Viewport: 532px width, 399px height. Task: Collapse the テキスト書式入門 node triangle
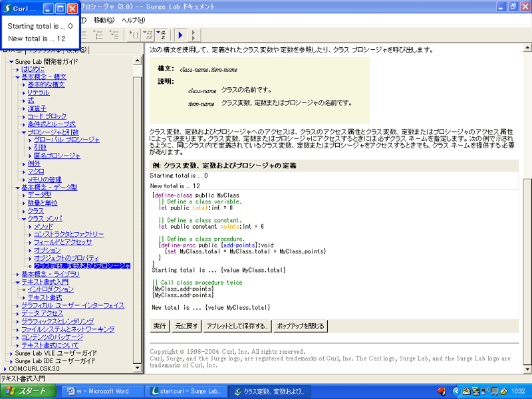tap(18, 282)
